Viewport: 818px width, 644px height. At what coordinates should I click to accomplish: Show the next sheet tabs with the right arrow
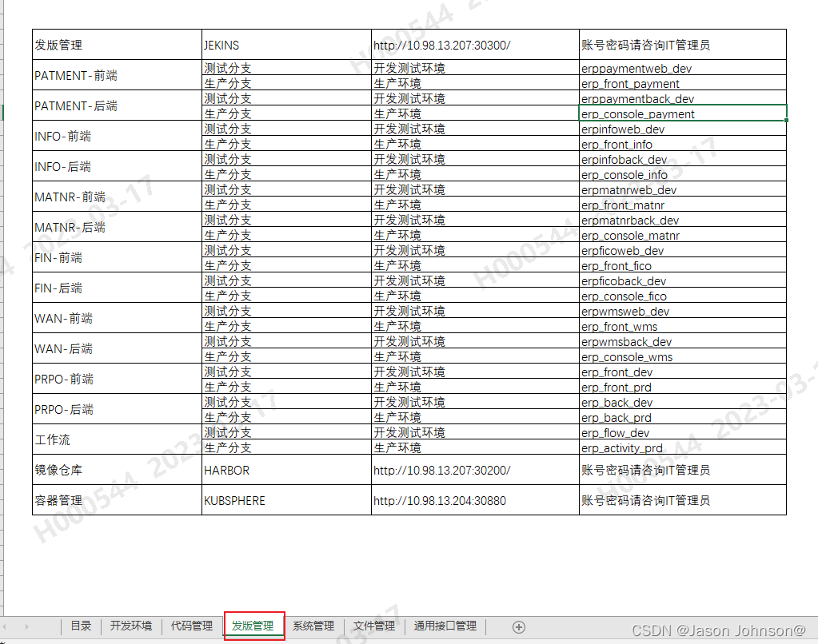click(26, 626)
